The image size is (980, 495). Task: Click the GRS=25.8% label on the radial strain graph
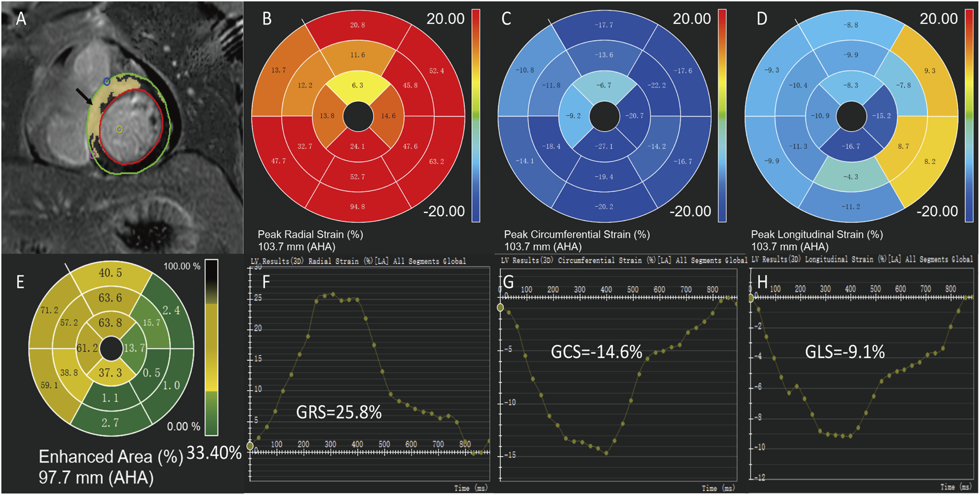point(339,413)
